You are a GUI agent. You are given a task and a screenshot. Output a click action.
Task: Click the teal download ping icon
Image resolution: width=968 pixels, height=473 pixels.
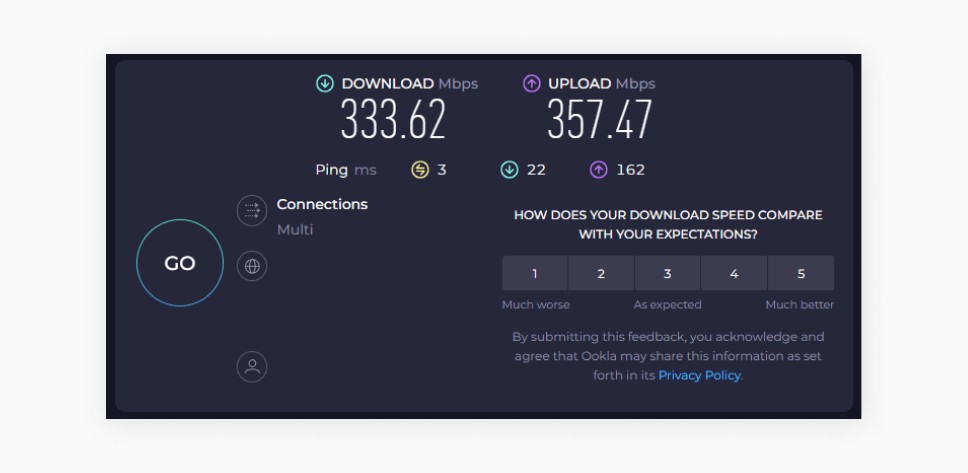click(x=509, y=170)
